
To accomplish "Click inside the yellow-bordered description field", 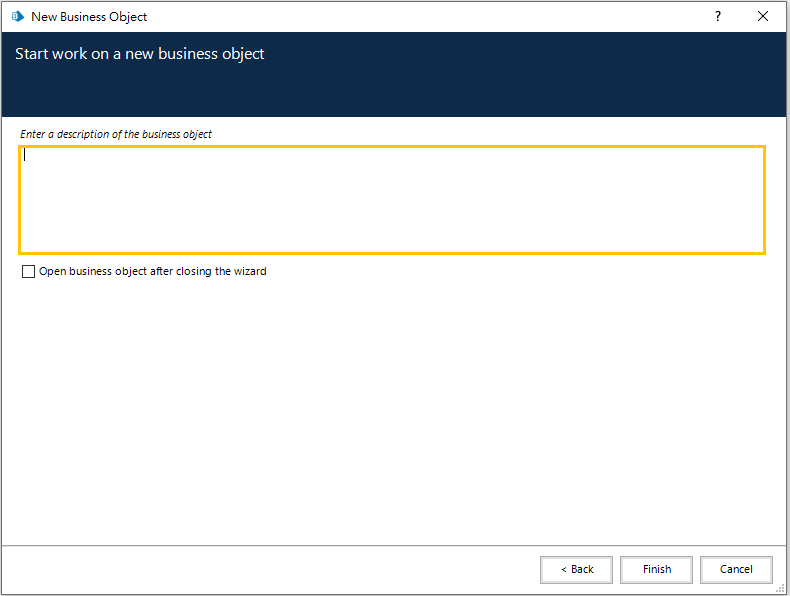I will click(392, 200).
